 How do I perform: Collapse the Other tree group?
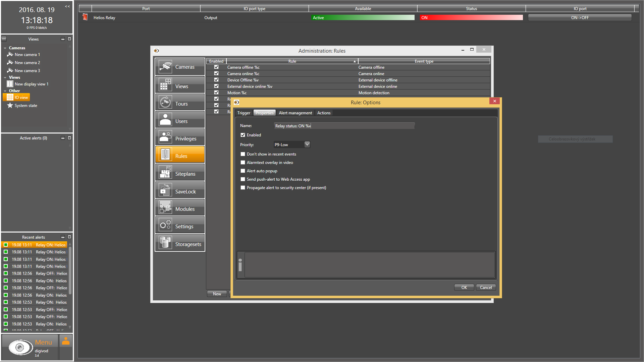pyautogui.click(x=5, y=91)
